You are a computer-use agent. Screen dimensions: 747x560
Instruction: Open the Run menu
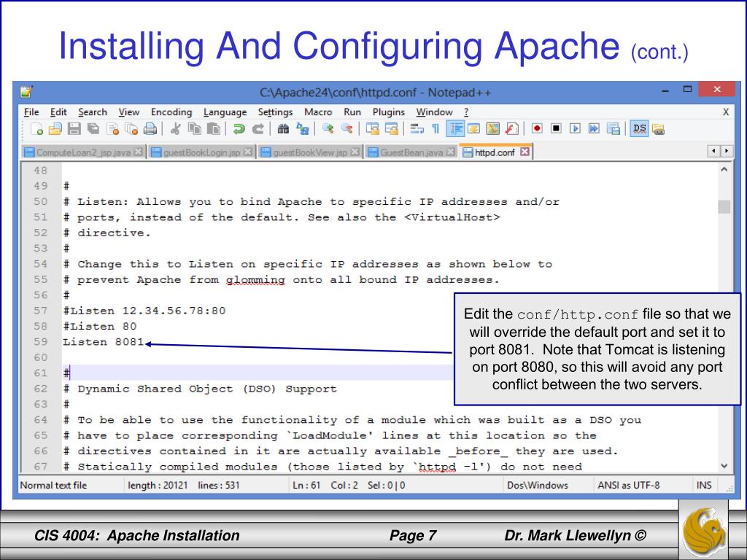coord(352,112)
